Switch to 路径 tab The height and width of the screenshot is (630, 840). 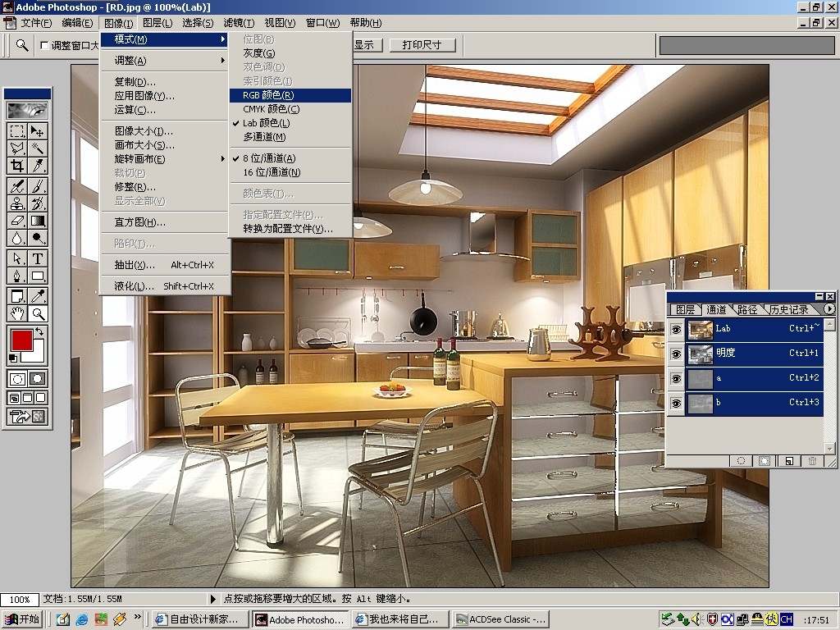[747, 309]
